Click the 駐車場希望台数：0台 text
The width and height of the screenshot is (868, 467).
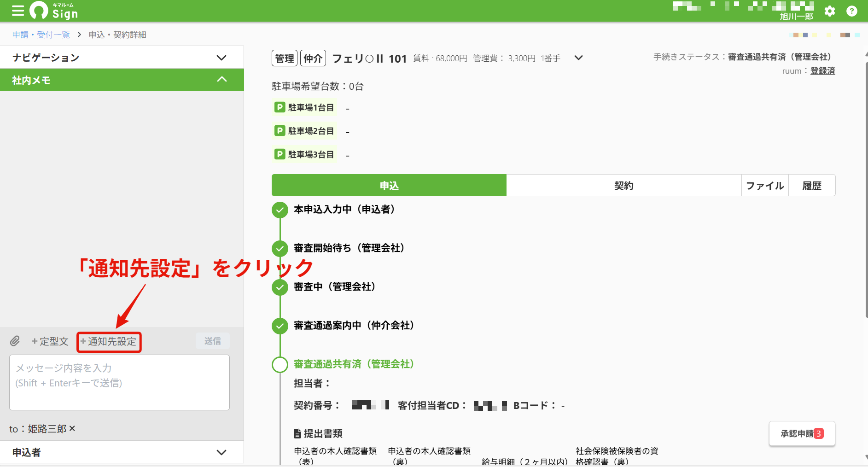coord(318,86)
